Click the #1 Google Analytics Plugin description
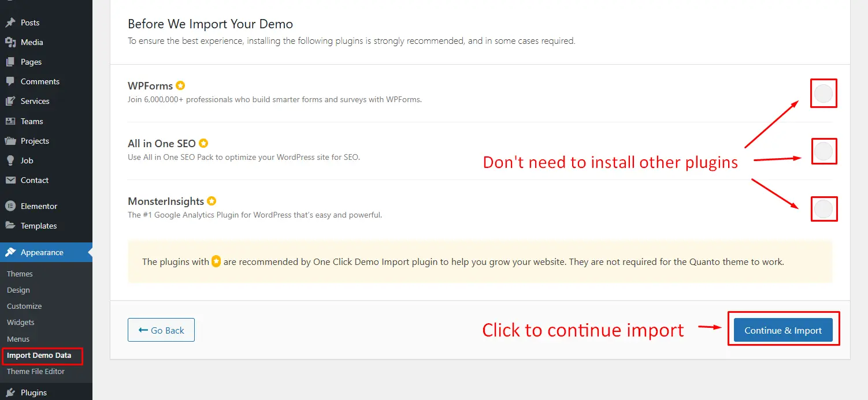Image resolution: width=868 pixels, height=400 pixels. [255, 215]
